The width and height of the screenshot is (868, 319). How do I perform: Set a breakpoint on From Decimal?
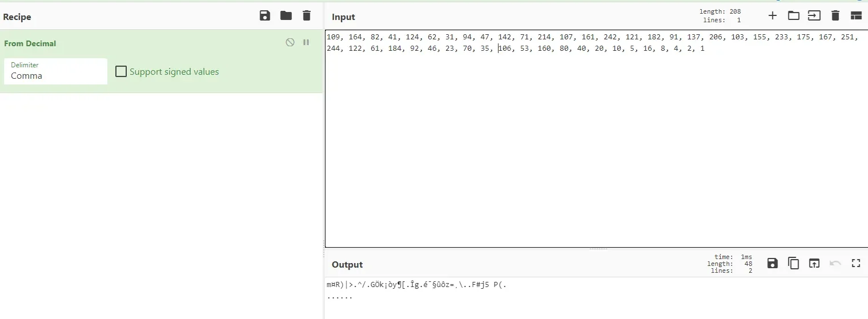pyautogui.click(x=306, y=42)
